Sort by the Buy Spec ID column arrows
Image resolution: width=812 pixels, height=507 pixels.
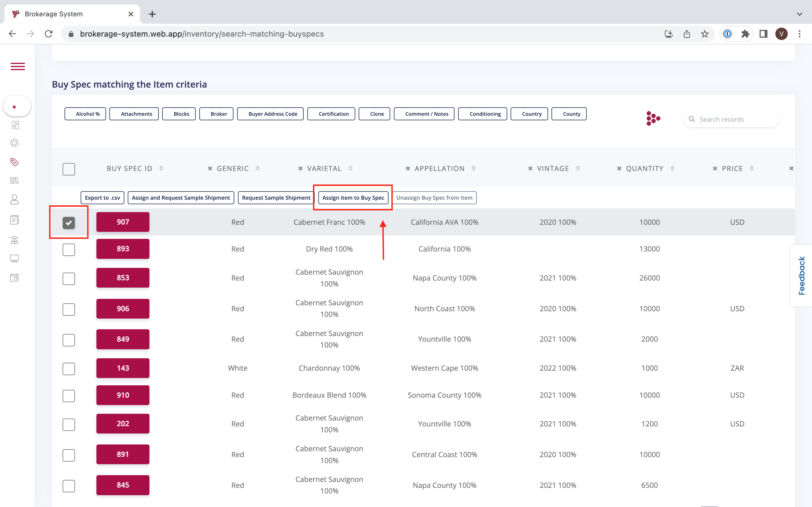[x=161, y=168]
